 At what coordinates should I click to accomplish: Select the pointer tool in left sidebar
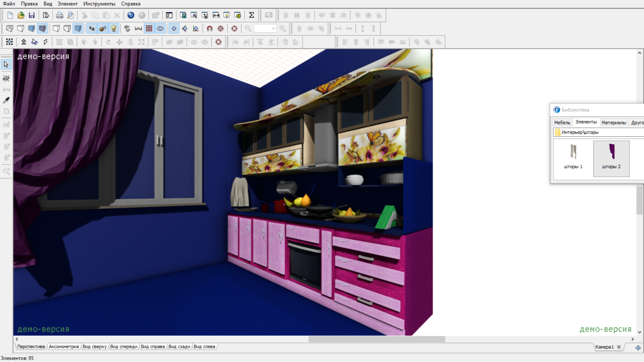tap(6, 64)
